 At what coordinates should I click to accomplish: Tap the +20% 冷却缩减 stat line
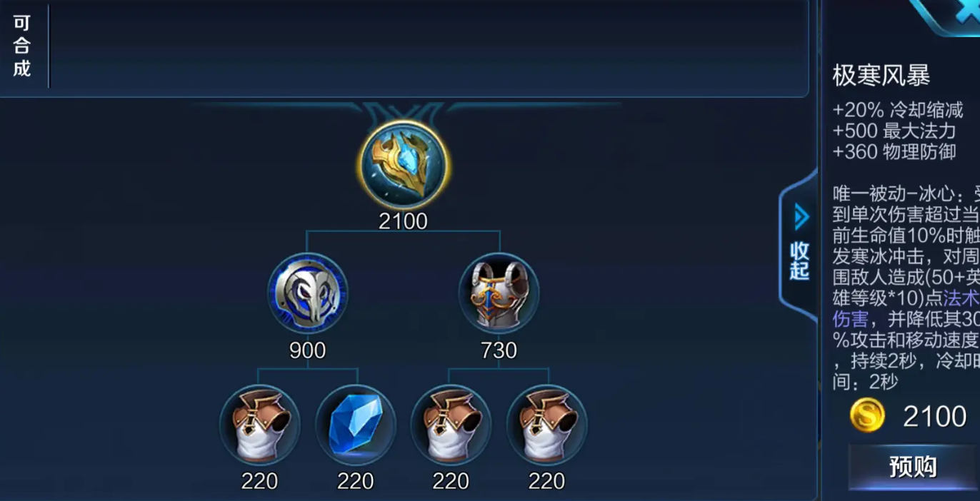[x=898, y=110]
